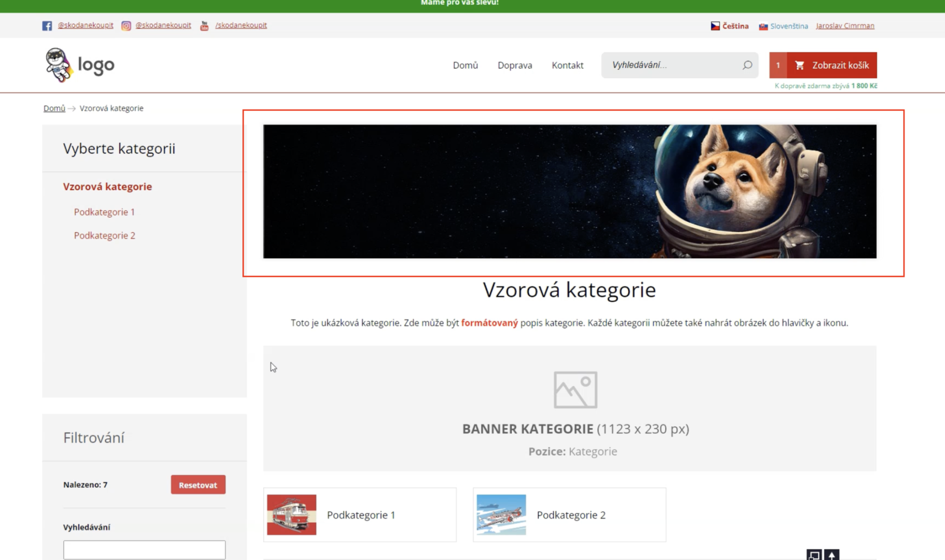Click the BANNER KATEGORIE placeholder text
The height and width of the screenshot is (560, 945).
tap(576, 429)
